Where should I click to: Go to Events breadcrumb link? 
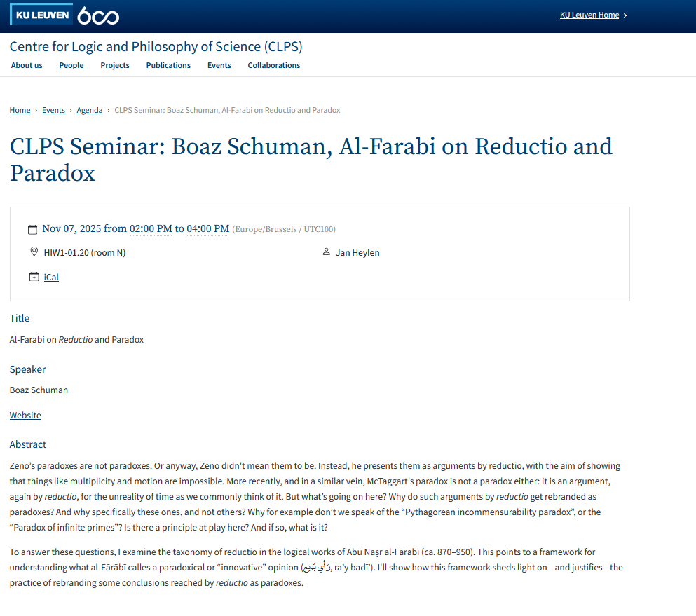tap(53, 110)
